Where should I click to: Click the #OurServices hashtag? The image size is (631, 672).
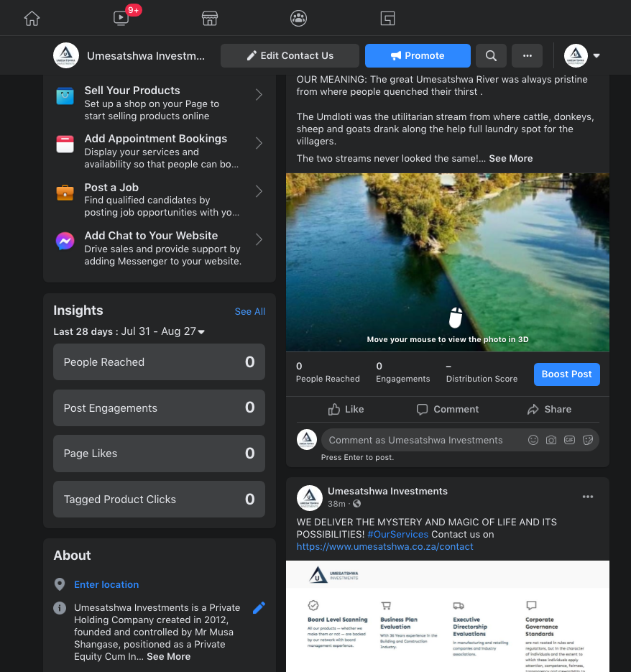398,535
